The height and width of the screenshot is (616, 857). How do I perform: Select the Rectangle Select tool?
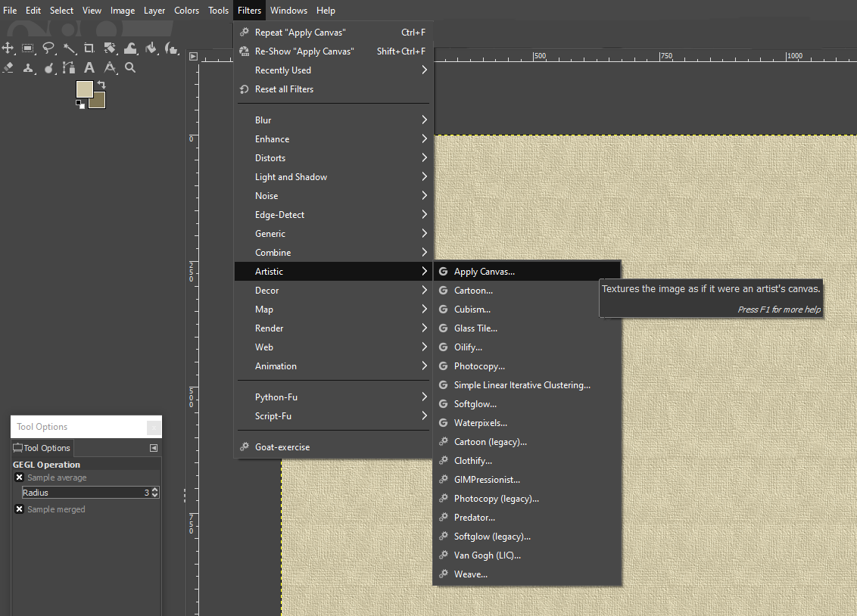pos(28,48)
